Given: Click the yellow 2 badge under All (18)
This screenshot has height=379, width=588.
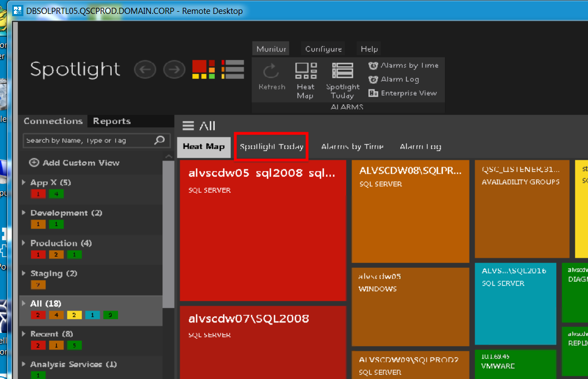Looking at the screenshot, I should tap(74, 315).
